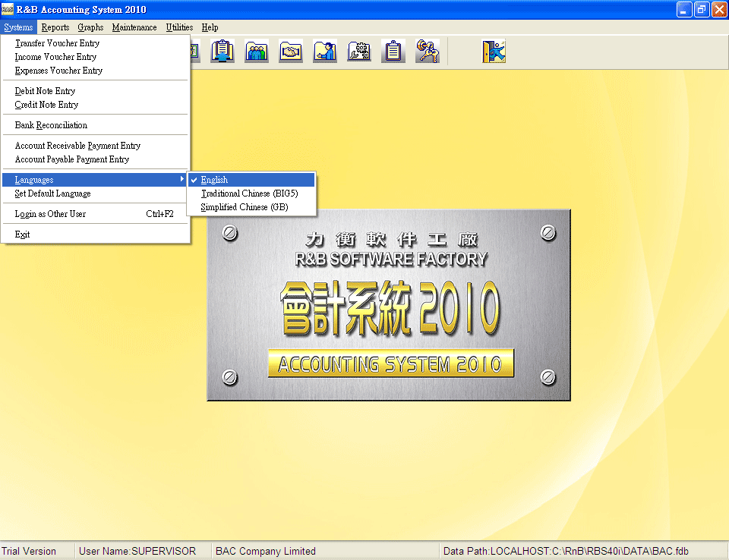Screen dimensions: 729x560
Task: Choose Transfer Voucher Entry
Action: (96, 43)
